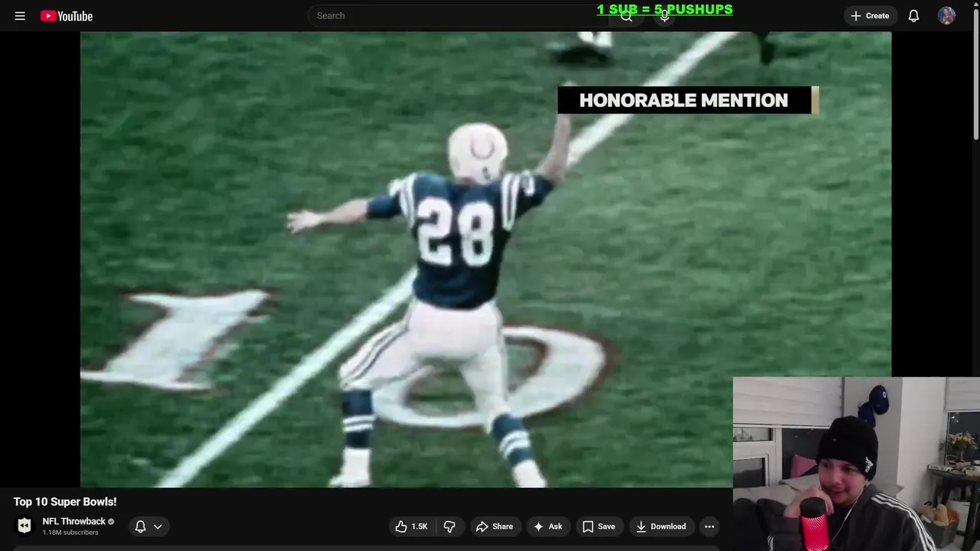Open the notifications bell in header

pyautogui.click(x=913, y=15)
